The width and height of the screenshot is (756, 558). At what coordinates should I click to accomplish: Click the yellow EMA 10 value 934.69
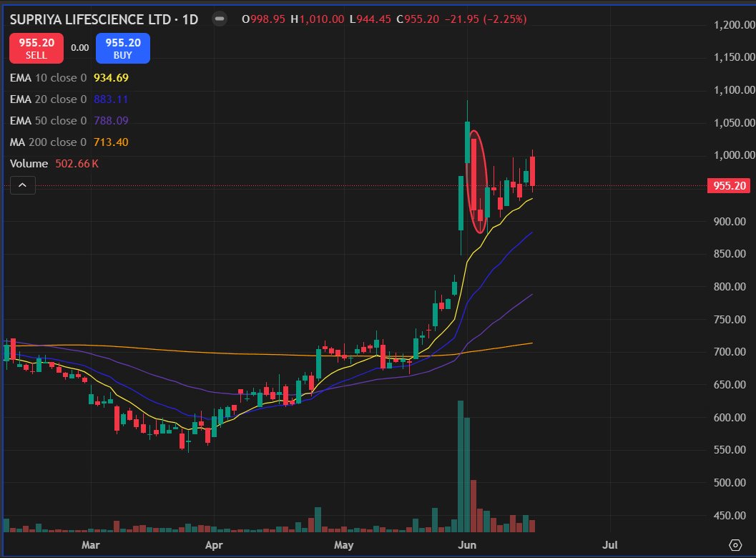click(x=111, y=78)
